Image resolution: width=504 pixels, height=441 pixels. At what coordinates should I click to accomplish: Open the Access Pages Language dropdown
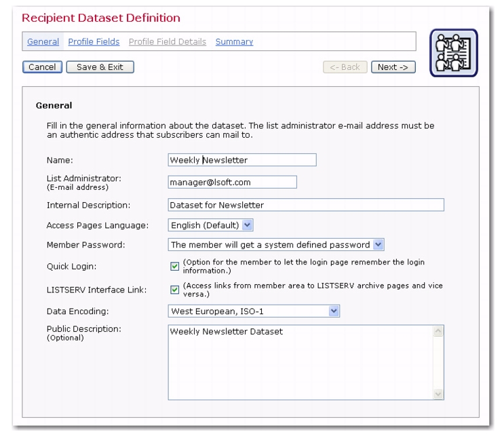pos(210,225)
